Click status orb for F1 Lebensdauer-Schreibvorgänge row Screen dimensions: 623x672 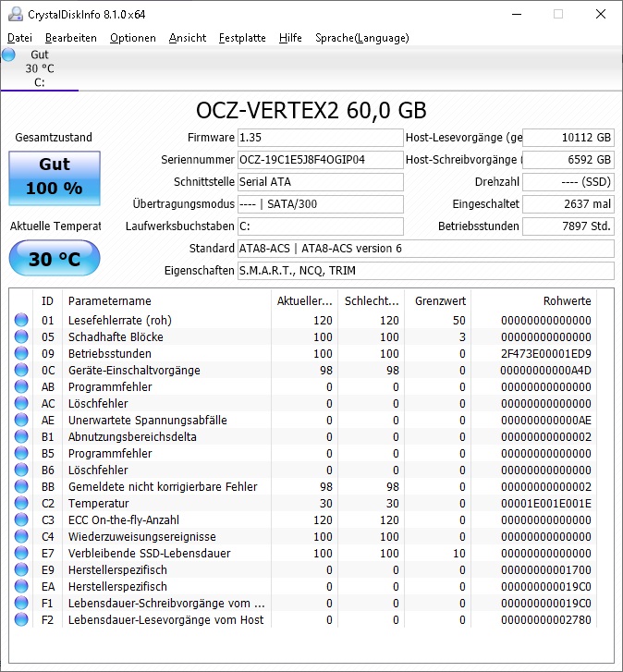(x=21, y=603)
